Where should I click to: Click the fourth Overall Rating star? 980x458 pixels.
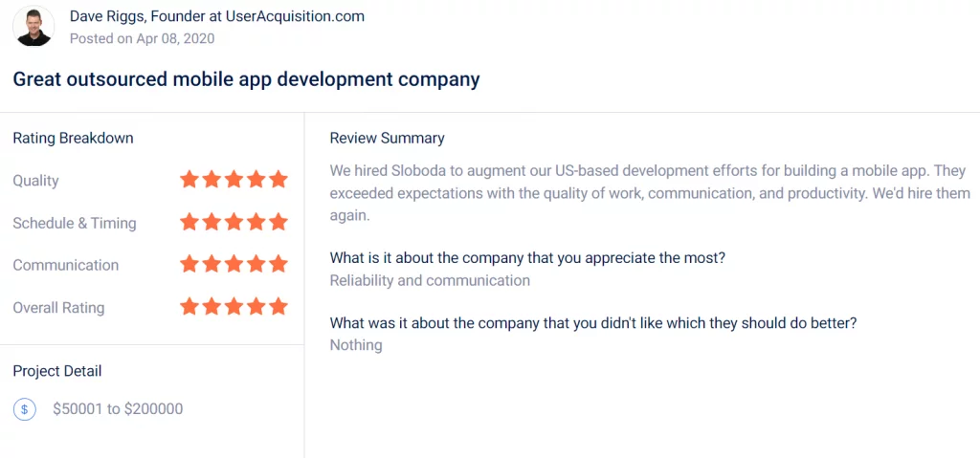tap(256, 307)
